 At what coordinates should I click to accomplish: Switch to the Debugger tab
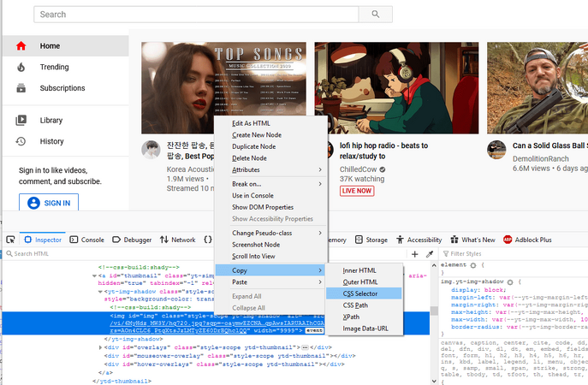132,240
